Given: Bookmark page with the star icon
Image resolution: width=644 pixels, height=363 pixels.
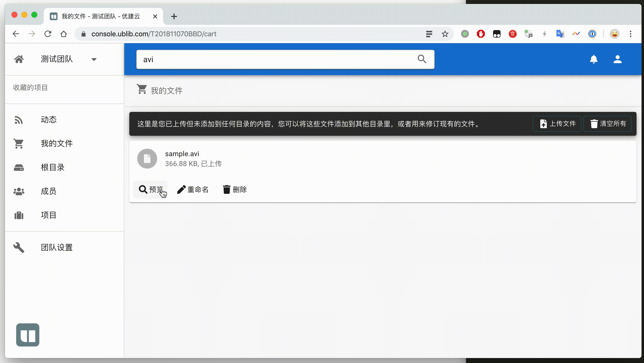Looking at the screenshot, I should [x=445, y=34].
